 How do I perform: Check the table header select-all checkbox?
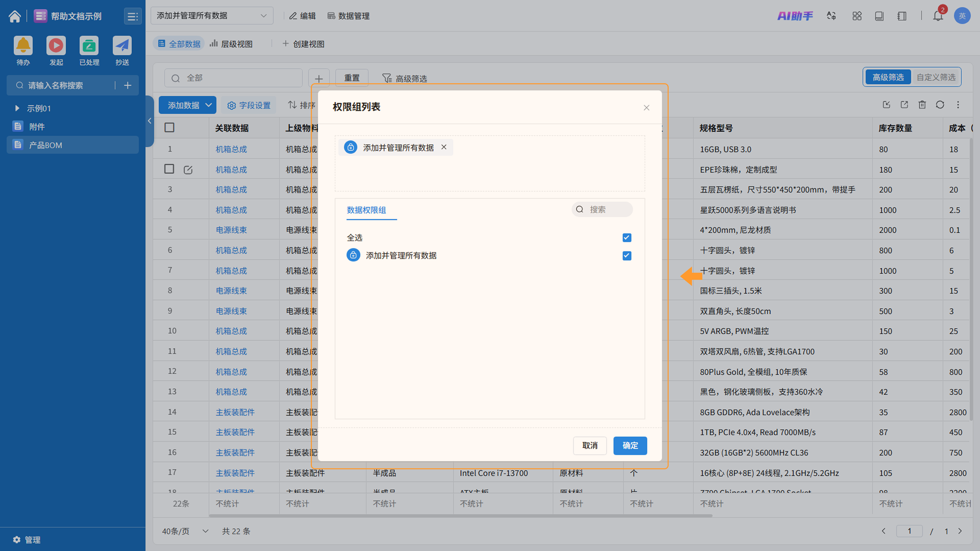coord(169,127)
